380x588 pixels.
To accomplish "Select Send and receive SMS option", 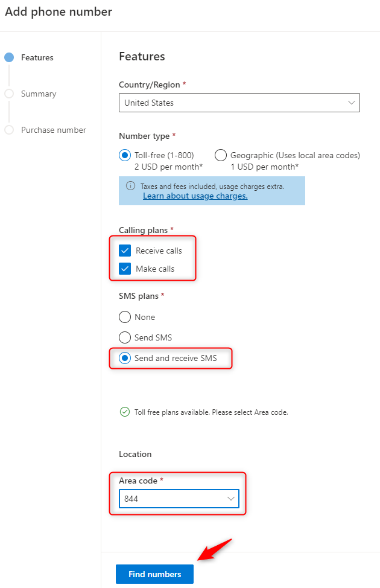I will coord(125,358).
